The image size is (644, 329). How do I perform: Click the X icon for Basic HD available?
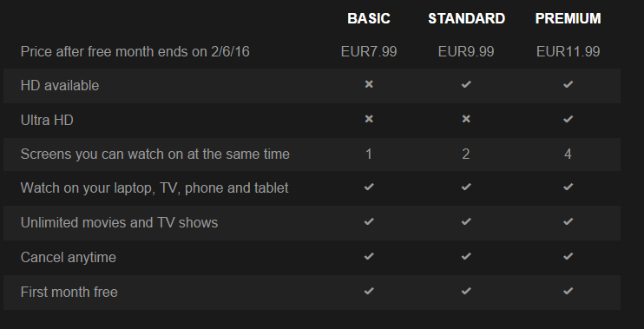coord(369,84)
